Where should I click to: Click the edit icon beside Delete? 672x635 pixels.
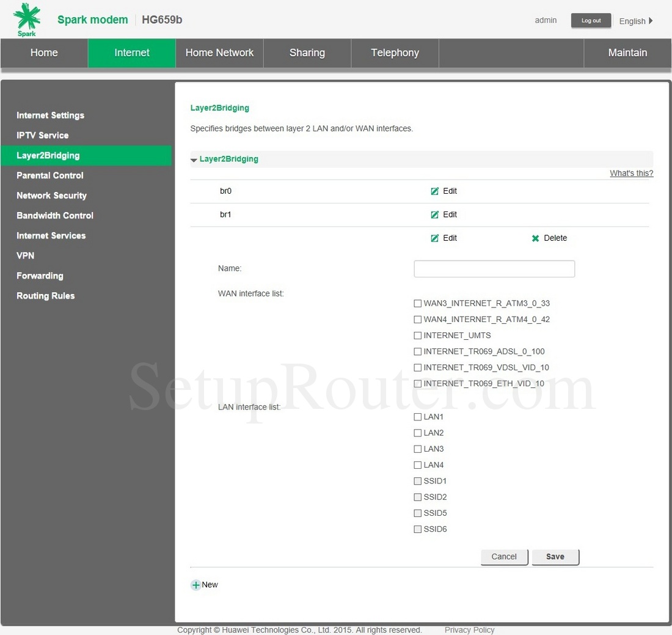point(435,238)
